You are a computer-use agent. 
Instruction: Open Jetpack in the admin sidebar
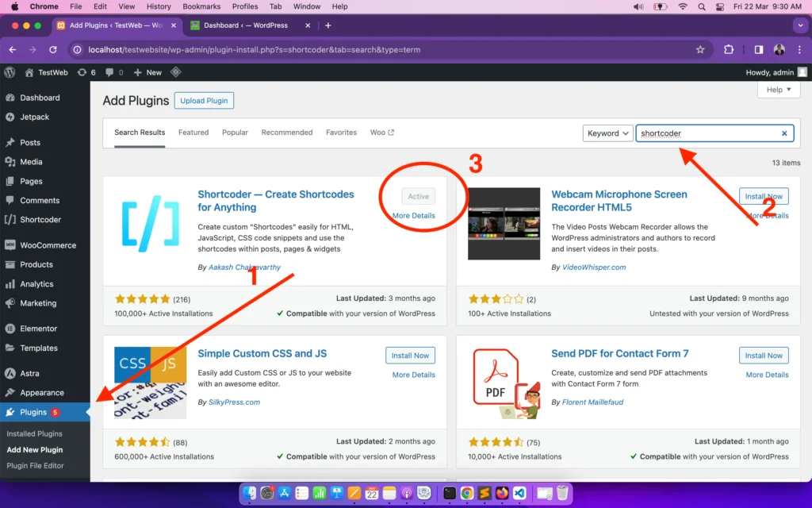[45, 117]
